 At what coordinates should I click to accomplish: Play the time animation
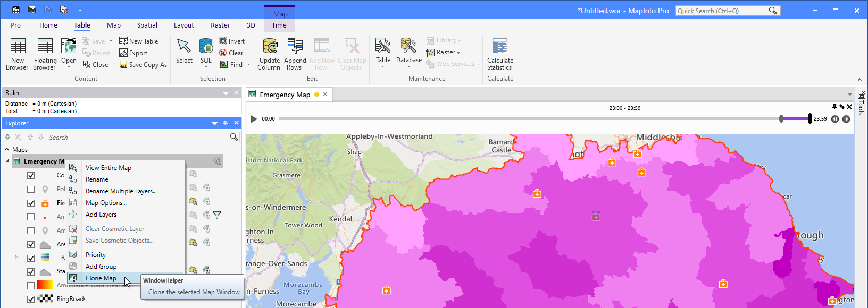tap(254, 119)
